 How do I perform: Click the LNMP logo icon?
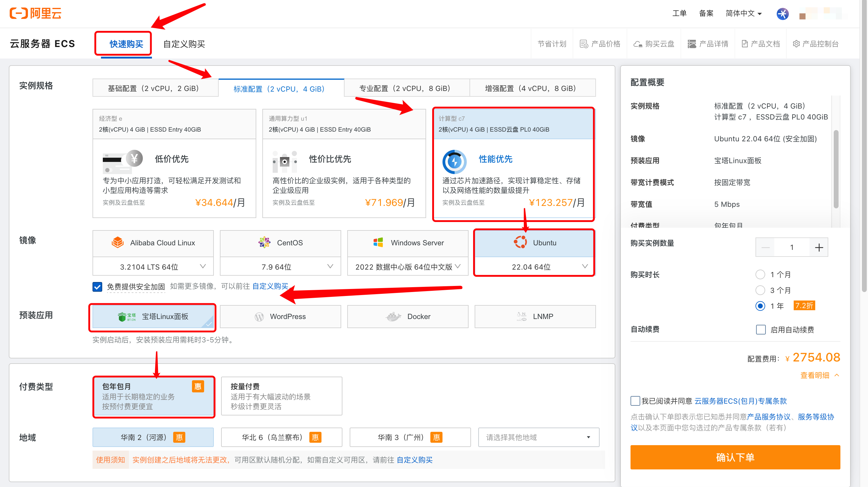(x=521, y=317)
